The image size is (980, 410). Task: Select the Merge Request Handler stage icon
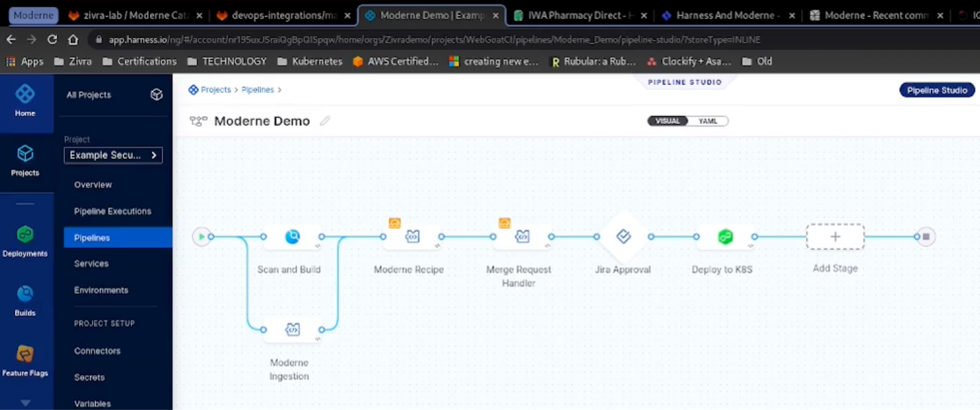[522, 236]
